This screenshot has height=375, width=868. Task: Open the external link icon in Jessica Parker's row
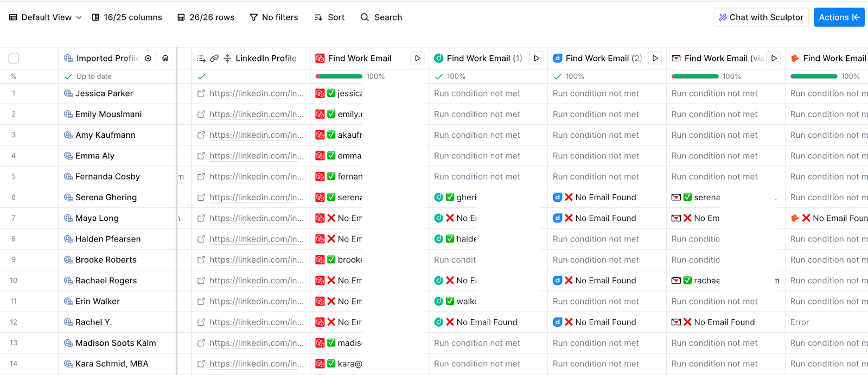pyautogui.click(x=201, y=93)
